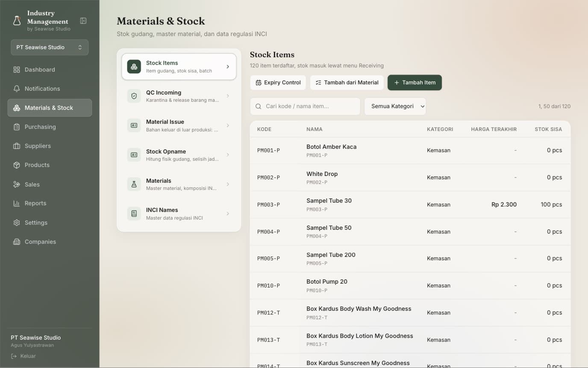The height and width of the screenshot is (368, 588).
Task: Click the Materials & Stock cubes icon in sidebar
Action: coord(17,108)
